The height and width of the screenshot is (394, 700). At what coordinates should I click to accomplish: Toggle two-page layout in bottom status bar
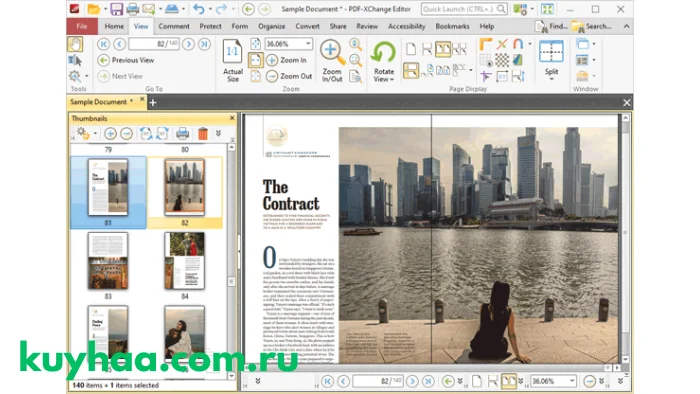508,381
